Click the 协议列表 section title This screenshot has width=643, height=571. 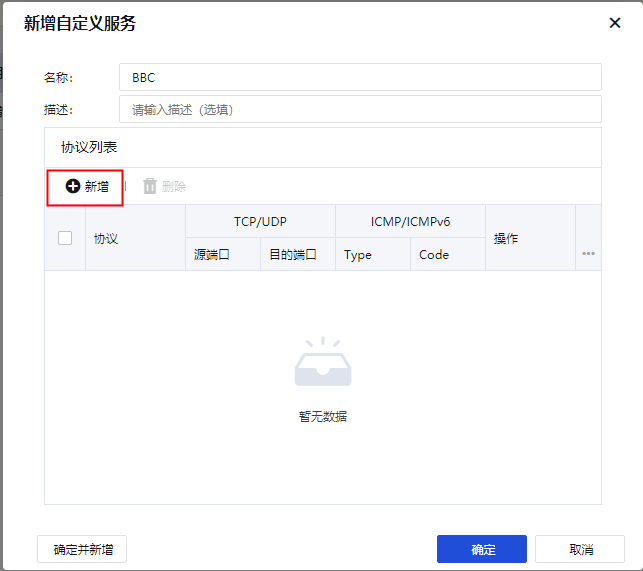point(89,147)
